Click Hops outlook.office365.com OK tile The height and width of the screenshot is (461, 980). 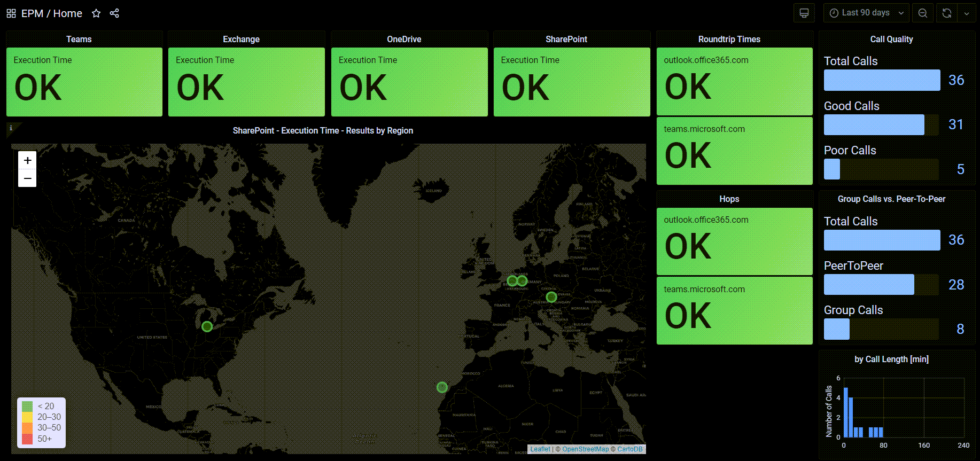point(735,241)
